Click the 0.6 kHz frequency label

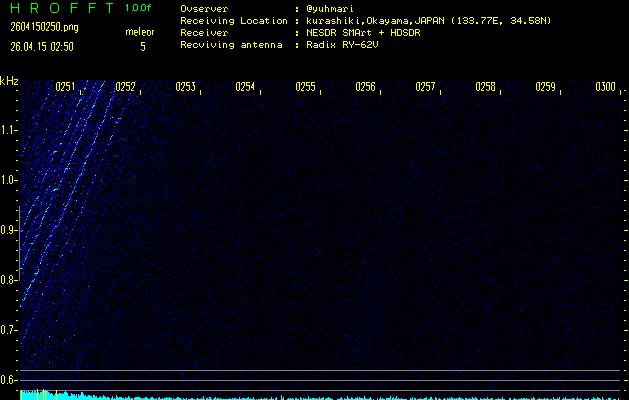(9, 379)
